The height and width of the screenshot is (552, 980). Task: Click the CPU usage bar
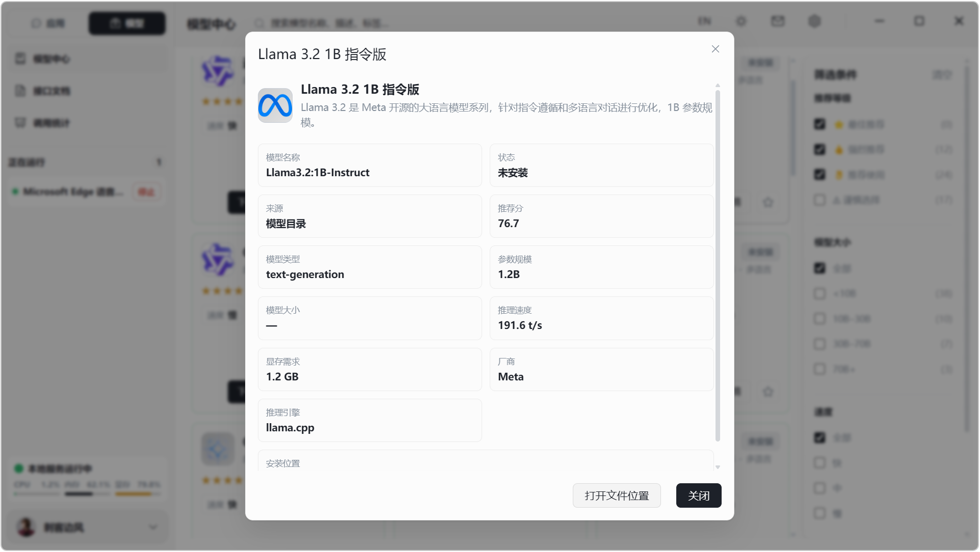click(x=37, y=494)
